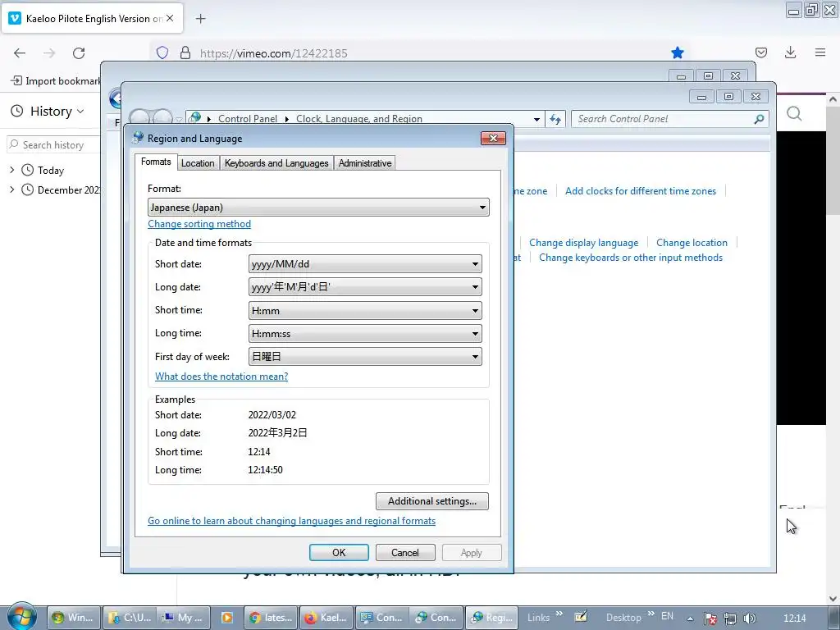
Task: Click the Windows Start orb
Action: pos(22,616)
